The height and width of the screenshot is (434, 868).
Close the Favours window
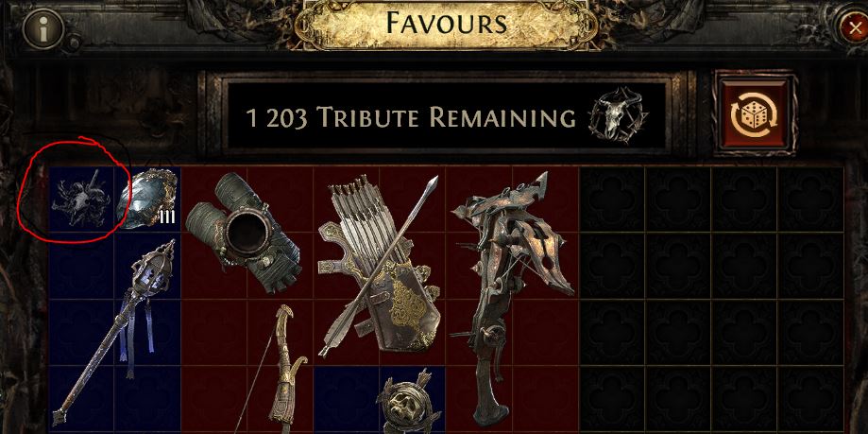(x=855, y=28)
